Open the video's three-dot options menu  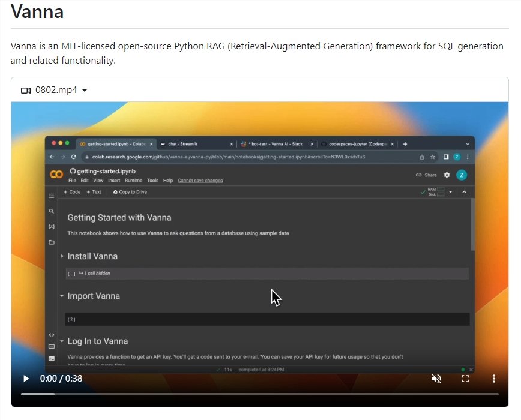pos(494,379)
